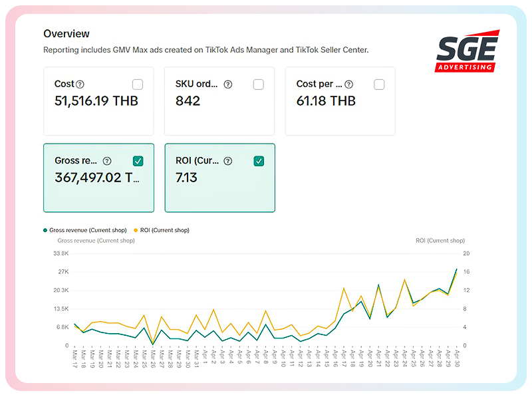Click the Apr 17 date label
This screenshot has height=395, width=532.
pyautogui.click(x=344, y=358)
